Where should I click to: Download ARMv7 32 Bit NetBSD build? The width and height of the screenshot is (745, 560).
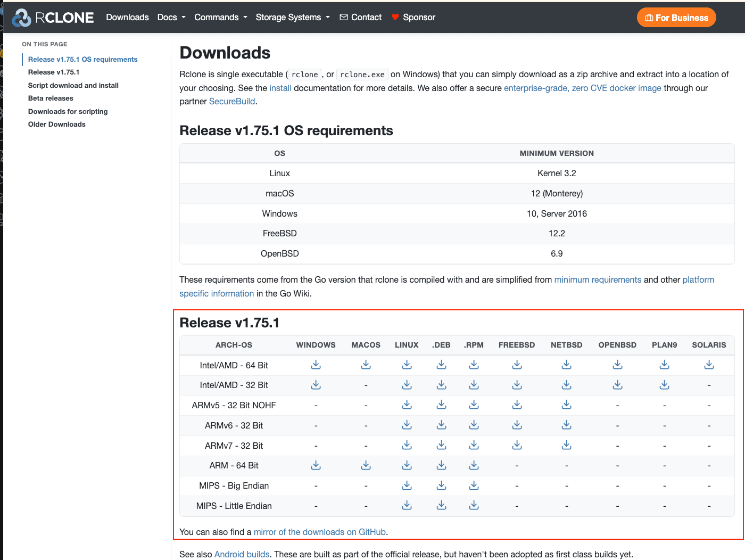click(x=567, y=445)
